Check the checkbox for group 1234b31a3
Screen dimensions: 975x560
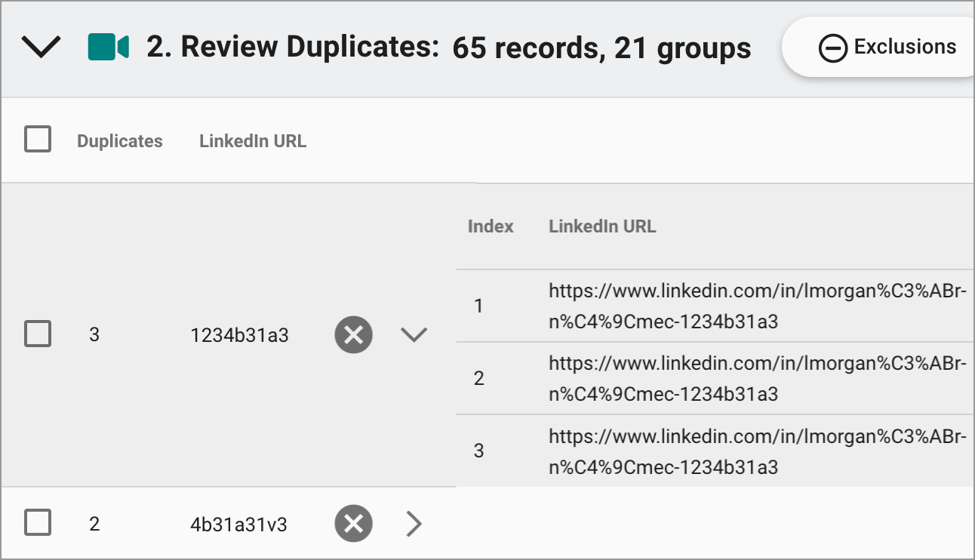click(37, 334)
